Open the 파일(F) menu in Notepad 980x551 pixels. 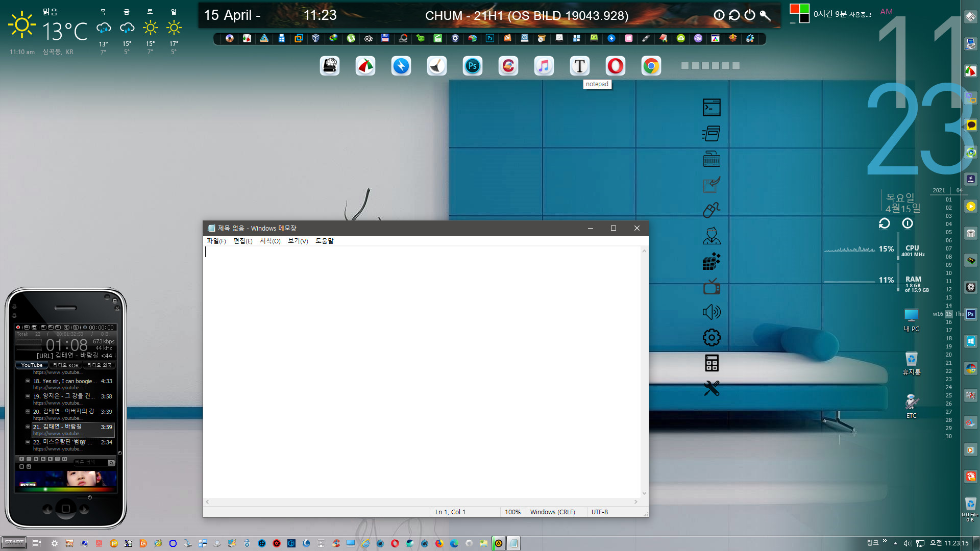point(216,241)
